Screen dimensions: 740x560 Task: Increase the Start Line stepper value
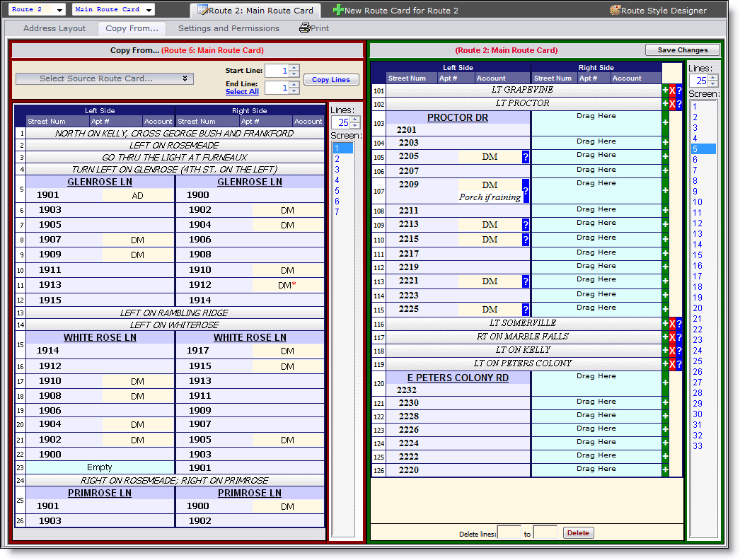tap(294, 68)
